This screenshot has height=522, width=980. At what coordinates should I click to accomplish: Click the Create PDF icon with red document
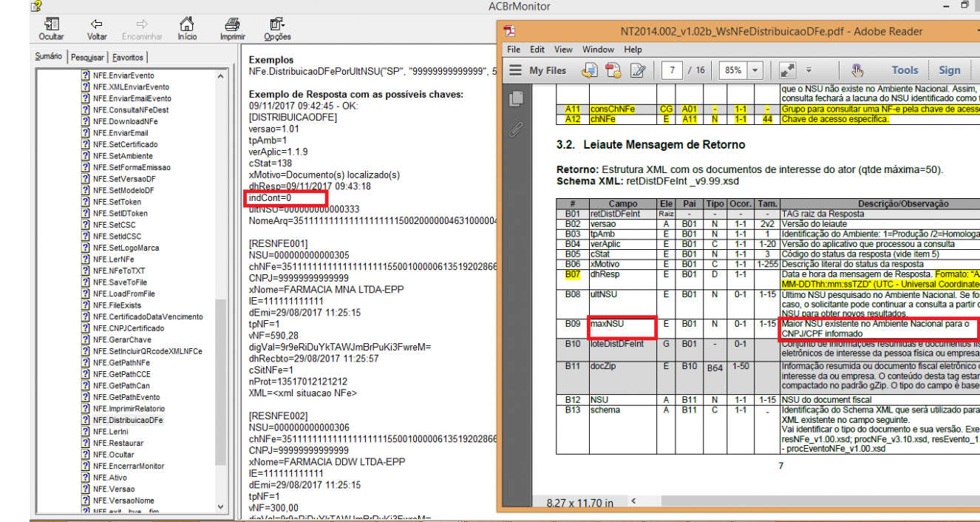click(x=613, y=70)
